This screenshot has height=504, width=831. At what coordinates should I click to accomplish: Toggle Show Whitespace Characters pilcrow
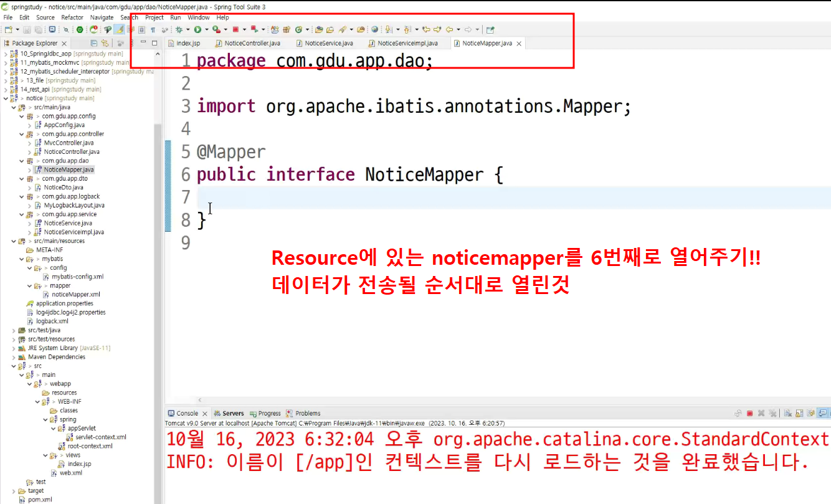(x=153, y=29)
